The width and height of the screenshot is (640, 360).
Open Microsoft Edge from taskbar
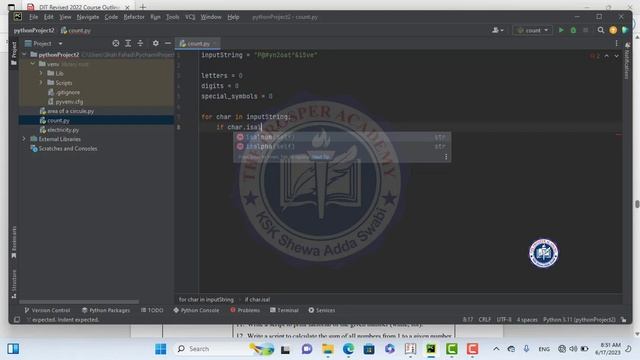348,349
